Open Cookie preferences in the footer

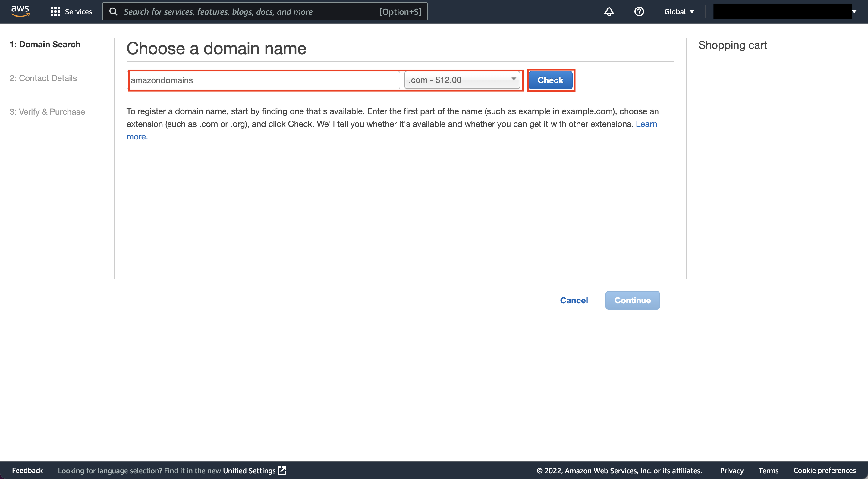(x=825, y=471)
